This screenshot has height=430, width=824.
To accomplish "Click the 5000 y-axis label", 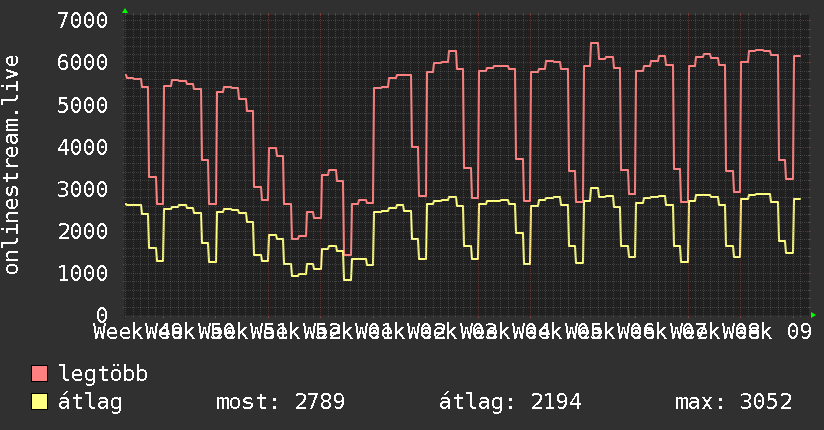I will [x=83, y=105].
